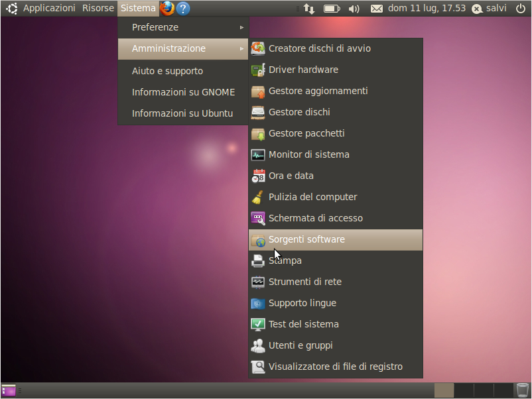
Task: Open the blue help question-mark launcher
Action: 183,9
